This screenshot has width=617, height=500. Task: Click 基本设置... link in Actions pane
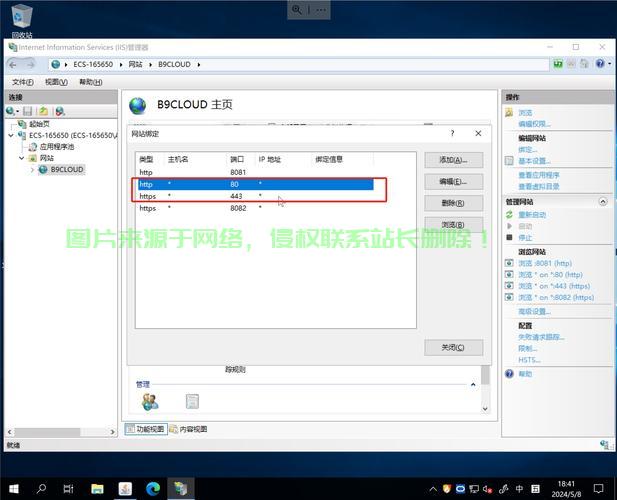(x=534, y=161)
